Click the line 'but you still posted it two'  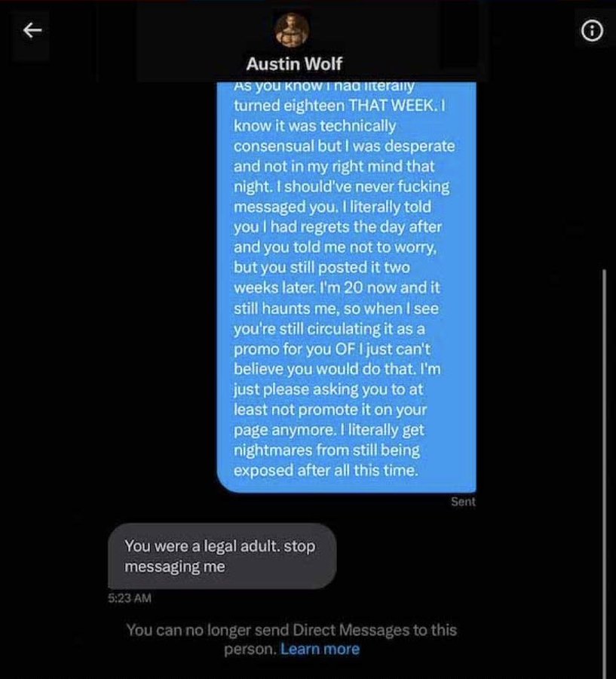322,267
